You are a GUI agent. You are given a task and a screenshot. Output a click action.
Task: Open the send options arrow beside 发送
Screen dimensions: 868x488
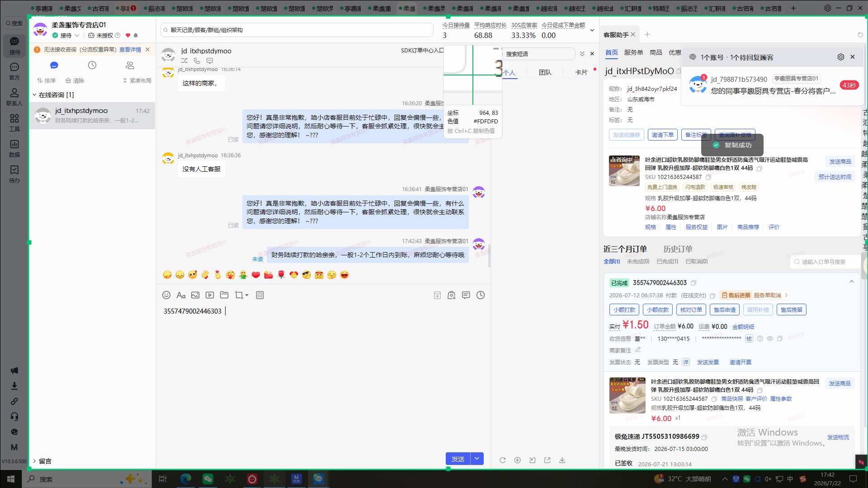click(x=477, y=459)
